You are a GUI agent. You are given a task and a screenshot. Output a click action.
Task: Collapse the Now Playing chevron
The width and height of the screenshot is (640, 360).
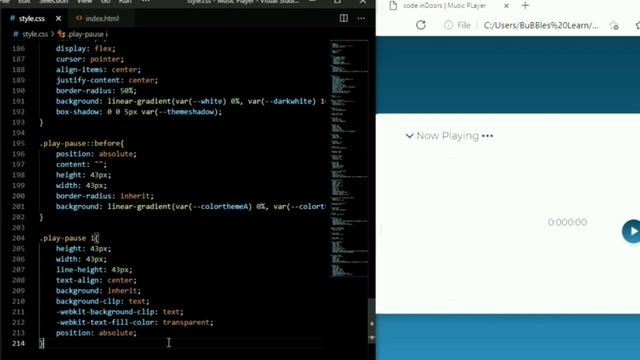[x=409, y=136]
